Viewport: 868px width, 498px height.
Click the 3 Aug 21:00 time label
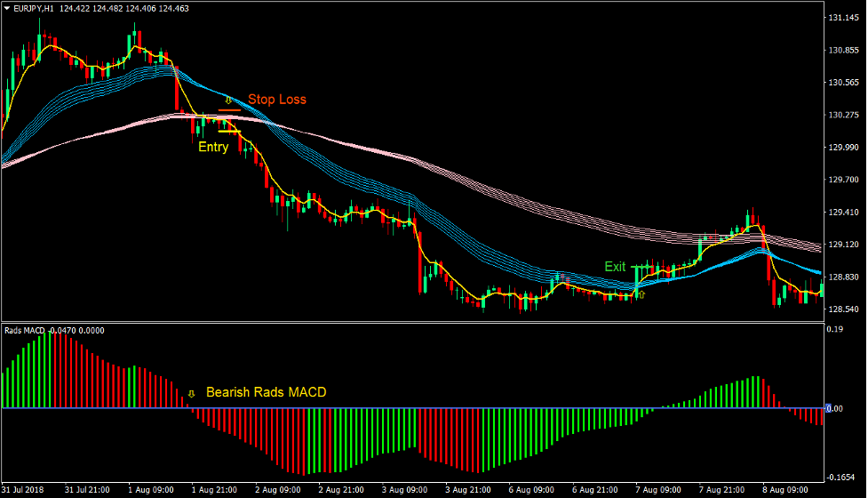(x=468, y=490)
